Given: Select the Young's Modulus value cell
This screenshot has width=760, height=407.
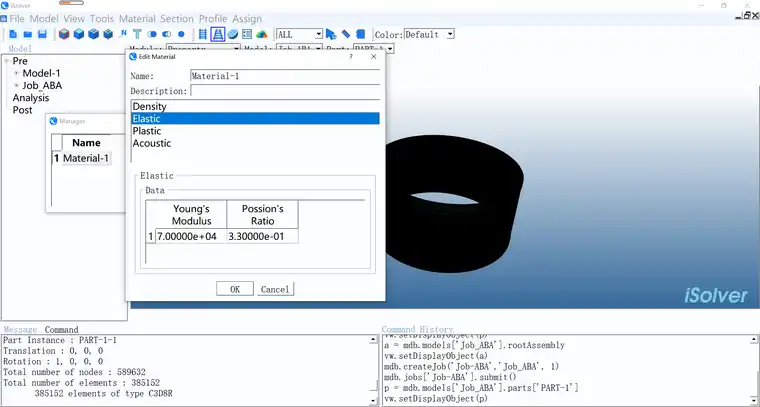Looking at the screenshot, I should tap(190, 236).
